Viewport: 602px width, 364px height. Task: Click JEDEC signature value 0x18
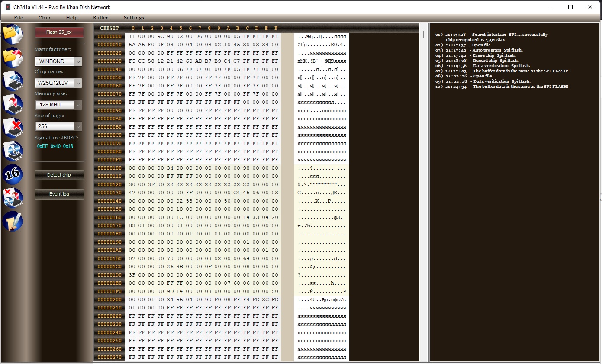click(68, 146)
